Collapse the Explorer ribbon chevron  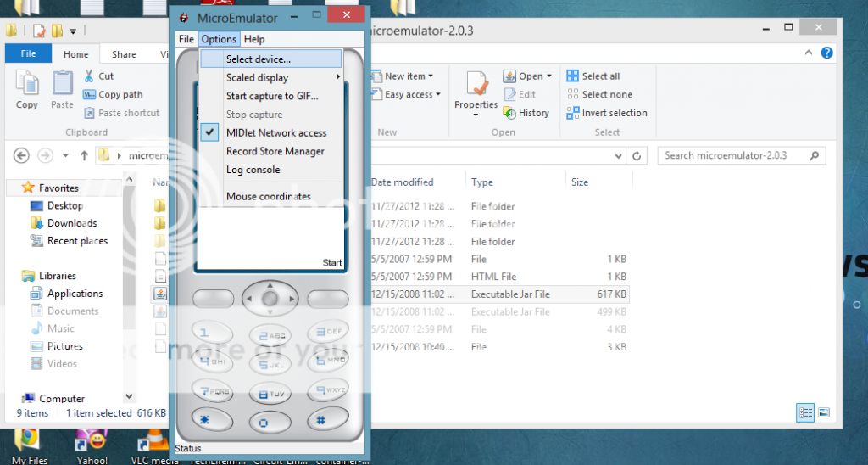click(x=809, y=53)
